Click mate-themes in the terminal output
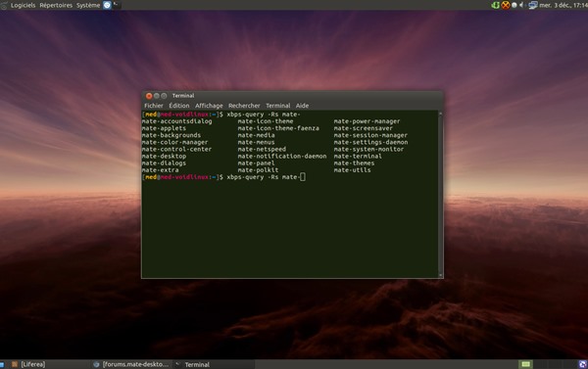 pyautogui.click(x=354, y=163)
